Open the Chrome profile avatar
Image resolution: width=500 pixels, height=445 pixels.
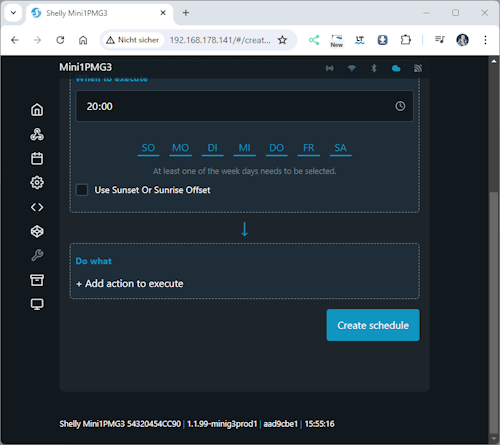coord(462,40)
